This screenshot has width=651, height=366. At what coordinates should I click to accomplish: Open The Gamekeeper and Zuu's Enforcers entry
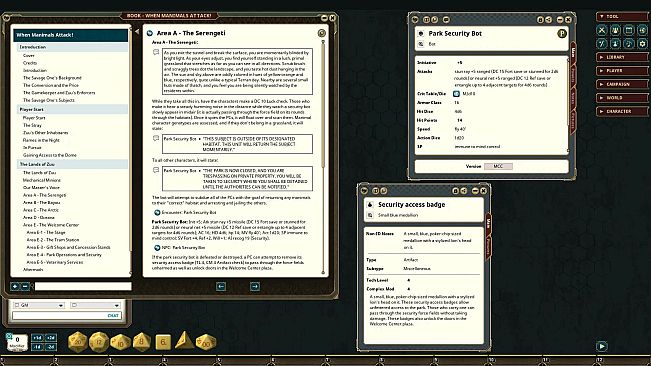click(59, 93)
